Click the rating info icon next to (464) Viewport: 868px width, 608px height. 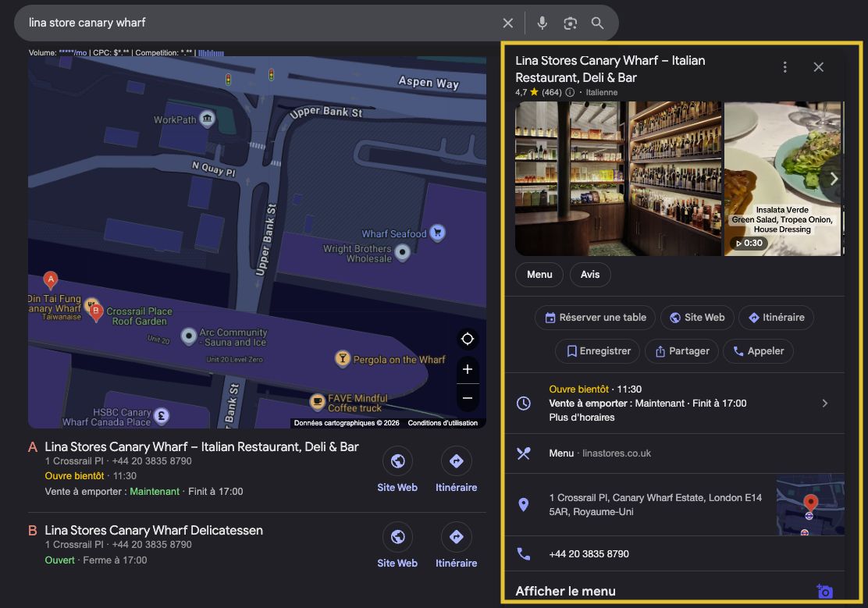click(570, 92)
